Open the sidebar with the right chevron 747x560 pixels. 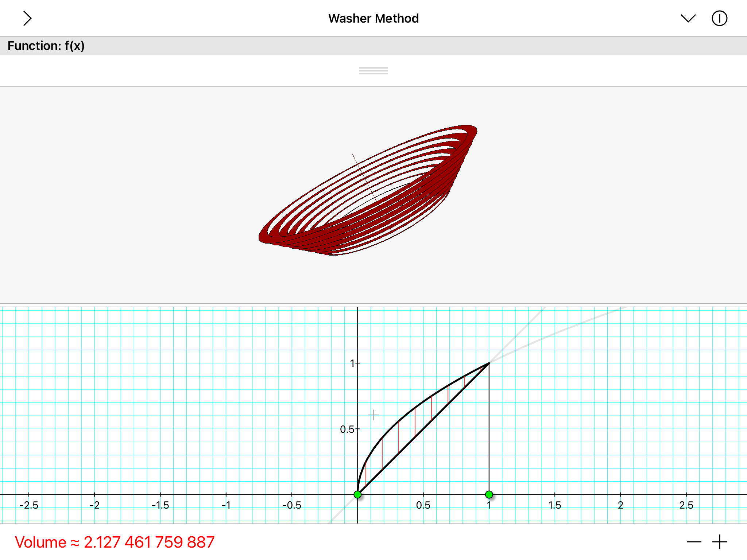[27, 18]
